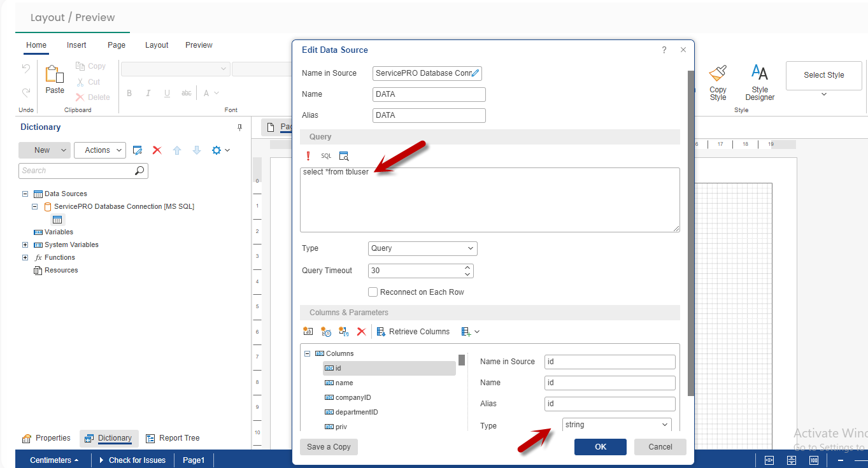Image resolution: width=868 pixels, height=468 pixels.
Task: Open the query Type dropdown
Action: 422,248
